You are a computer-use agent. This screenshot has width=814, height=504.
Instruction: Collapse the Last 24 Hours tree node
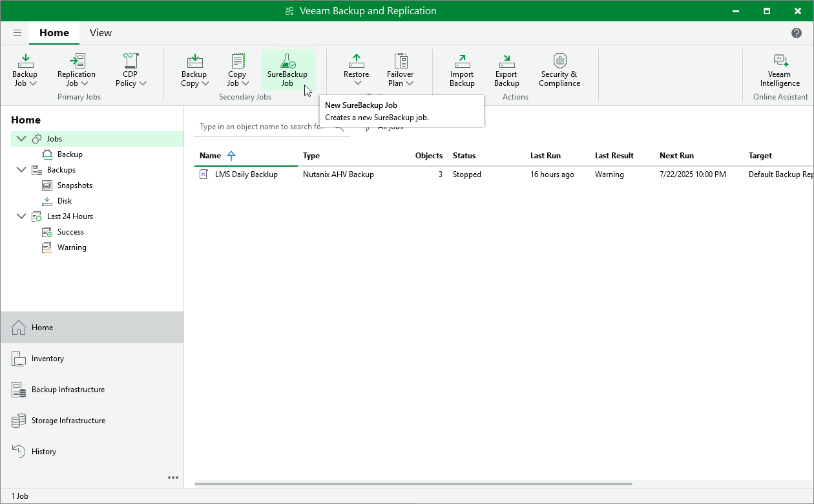(x=21, y=216)
